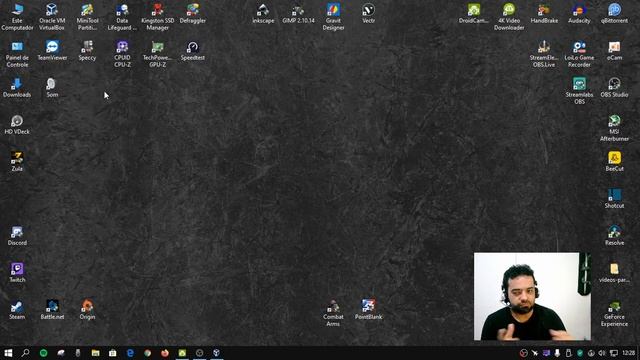
Task: Open Microsoft Store from the taskbar
Action: click(x=113, y=353)
